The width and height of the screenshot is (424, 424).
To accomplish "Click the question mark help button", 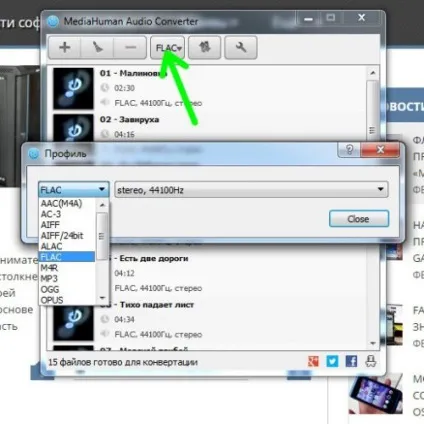I will pyautogui.click(x=349, y=150).
